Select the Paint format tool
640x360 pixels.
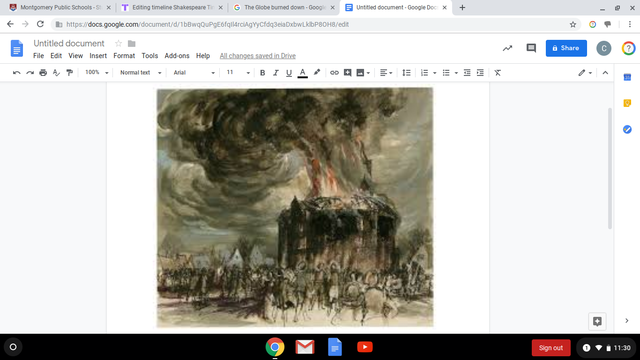[x=69, y=73]
